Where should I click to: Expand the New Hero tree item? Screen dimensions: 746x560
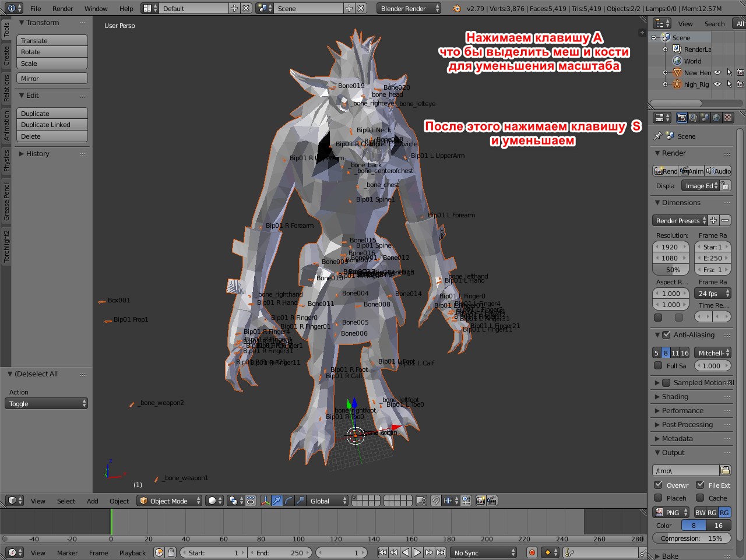665,73
